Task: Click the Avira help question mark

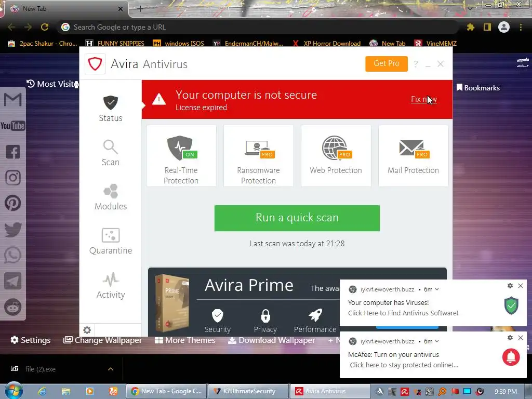Action: point(416,64)
